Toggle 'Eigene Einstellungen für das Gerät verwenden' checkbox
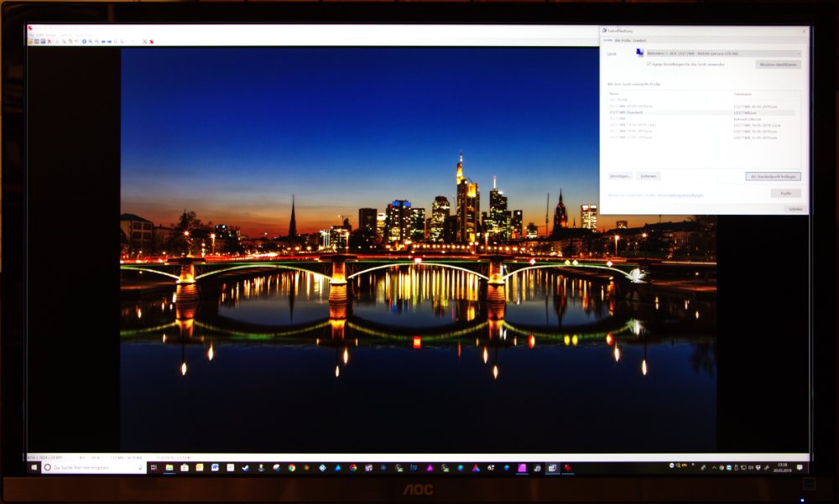 649,64
